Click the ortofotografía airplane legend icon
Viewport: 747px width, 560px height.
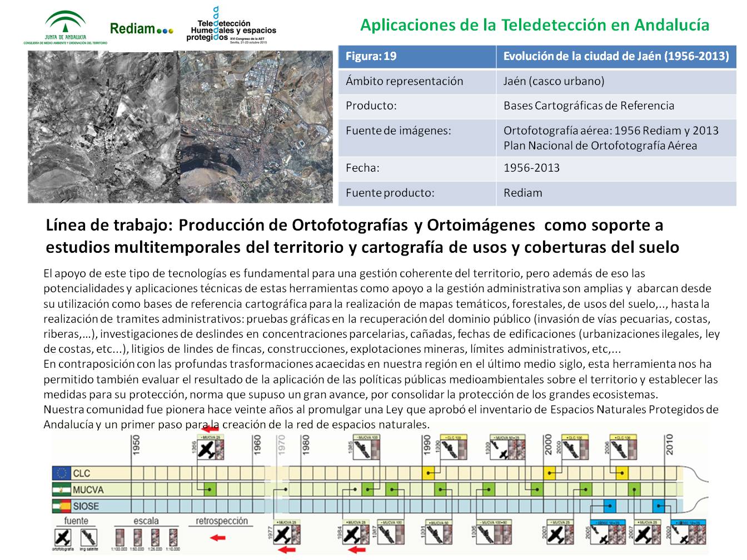tap(63, 537)
